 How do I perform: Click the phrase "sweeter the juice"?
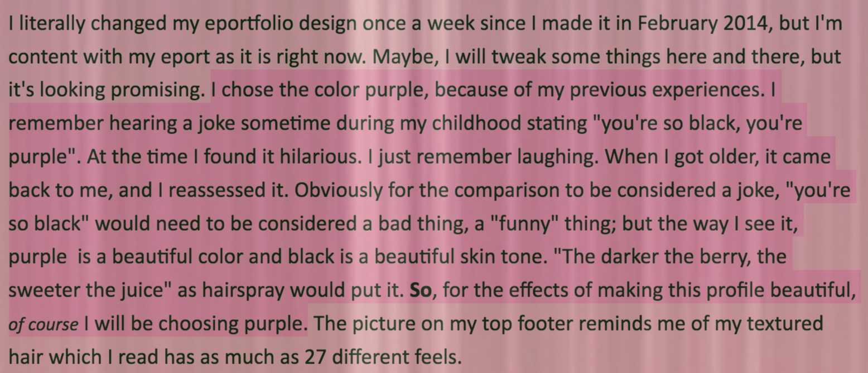coord(89,291)
